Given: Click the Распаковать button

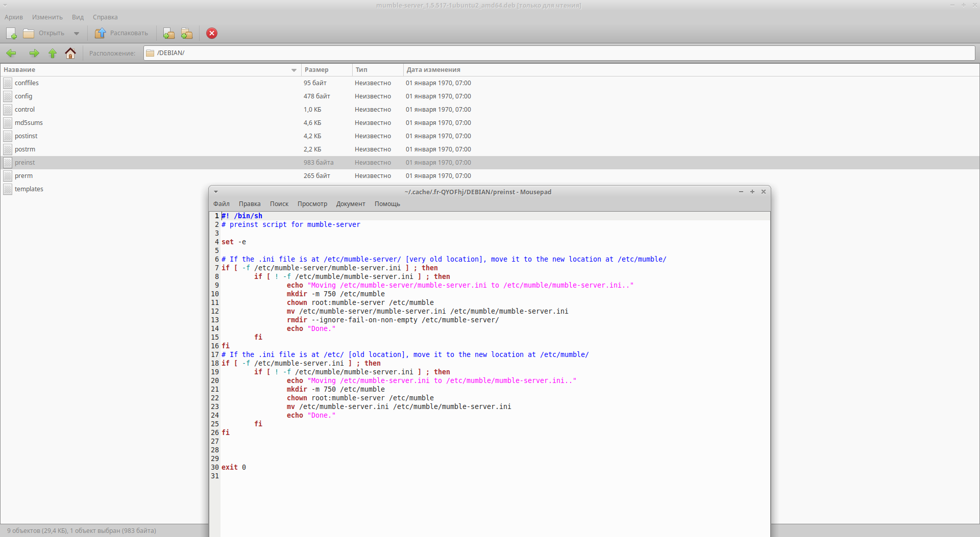Looking at the screenshot, I should click(121, 34).
